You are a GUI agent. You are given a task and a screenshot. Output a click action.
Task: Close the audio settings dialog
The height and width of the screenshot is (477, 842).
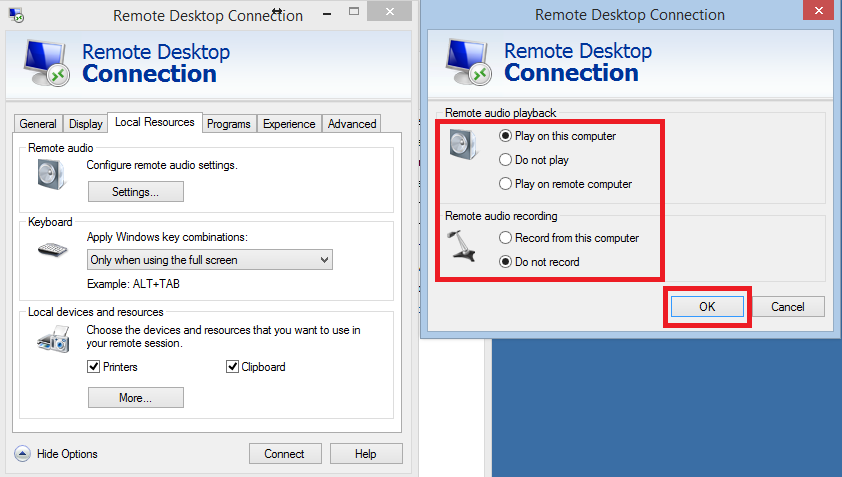818,10
